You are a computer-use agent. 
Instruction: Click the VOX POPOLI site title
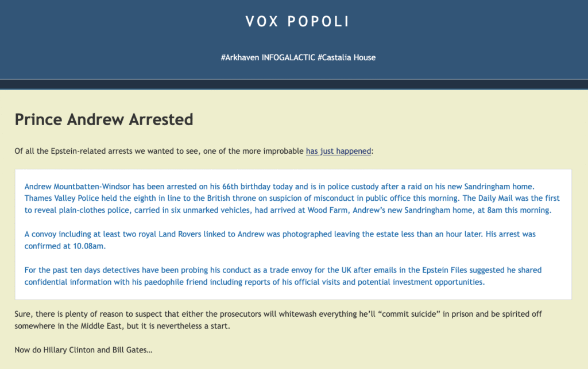click(297, 22)
